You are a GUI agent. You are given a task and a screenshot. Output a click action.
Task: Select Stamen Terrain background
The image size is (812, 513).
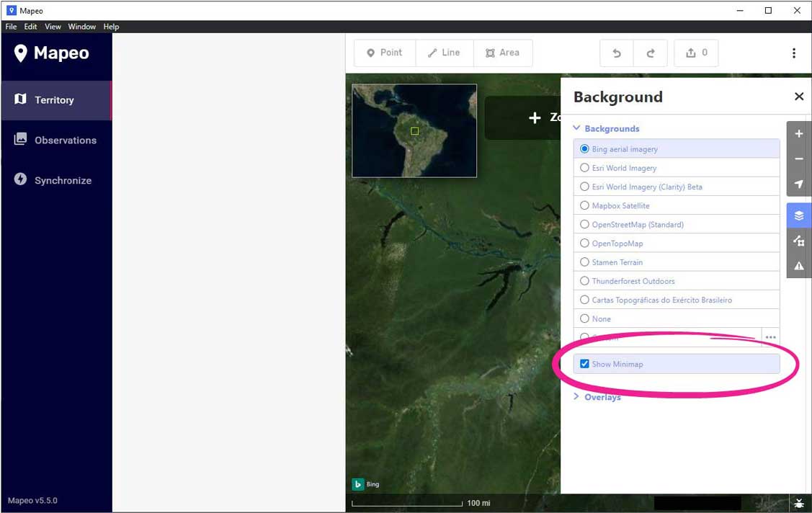pyautogui.click(x=677, y=262)
